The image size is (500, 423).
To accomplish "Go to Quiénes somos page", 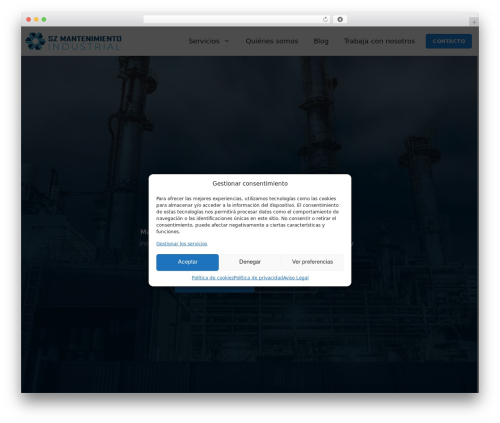I will pyautogui.click(x=272, y=41).
